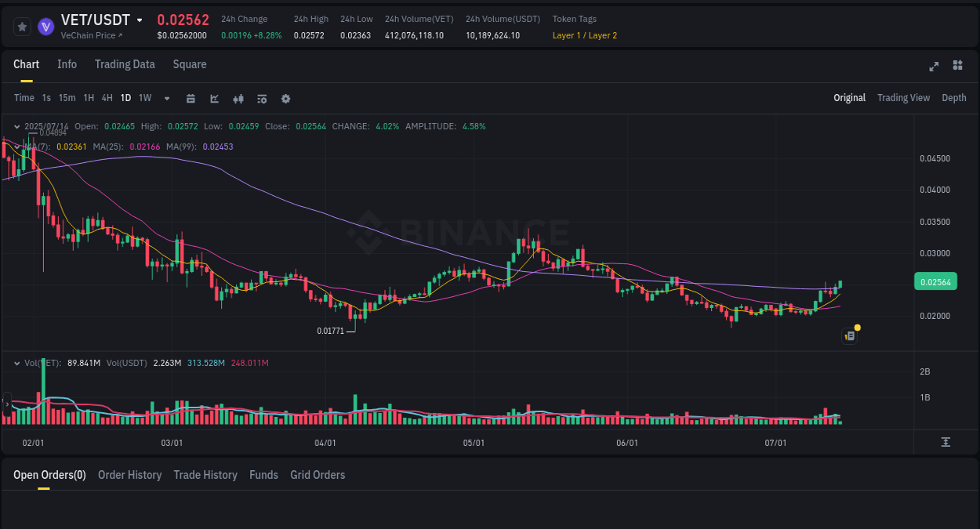The image size is (980, 529).
Task: View the Depth chart
Action: click(x=953, y=97)
